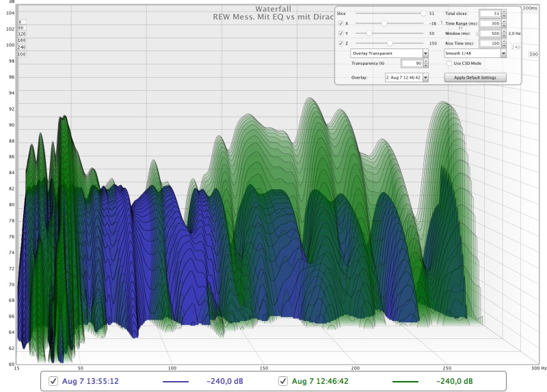Click the Time Range decrement arrow
The width and height of the screenshot is (547, 392).
coord(504,25)
